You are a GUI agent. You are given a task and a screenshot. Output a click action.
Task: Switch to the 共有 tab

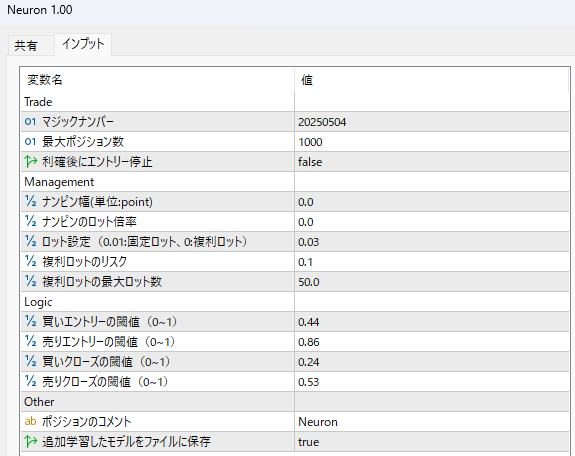[26, 45]
